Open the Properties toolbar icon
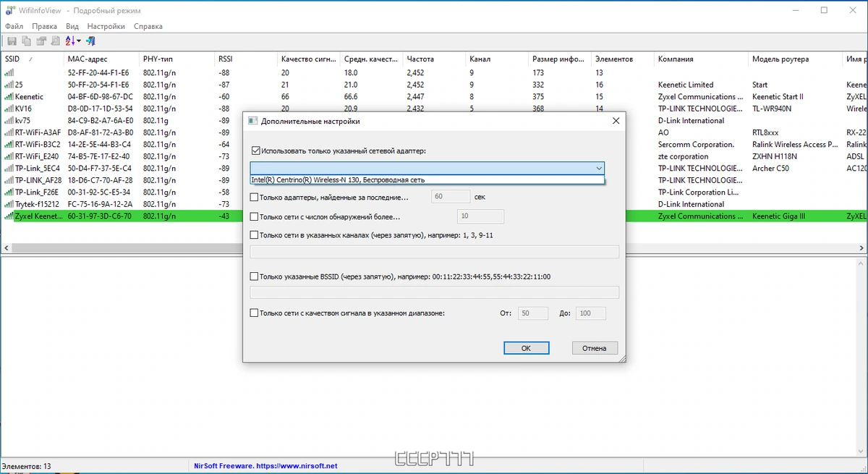 coord(41,41)
